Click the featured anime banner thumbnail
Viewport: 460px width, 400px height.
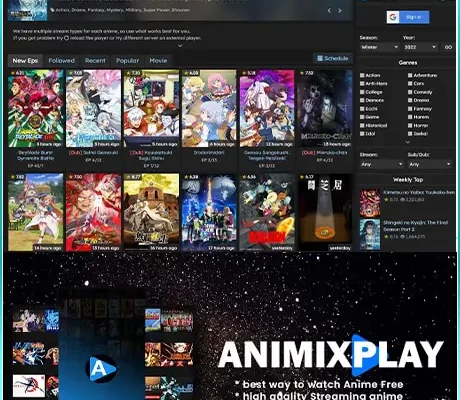[28, 10]
